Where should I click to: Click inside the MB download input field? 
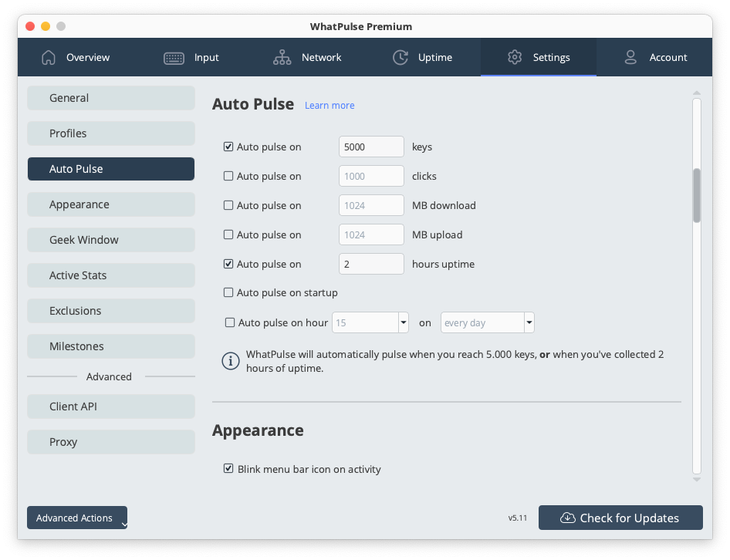370,205
